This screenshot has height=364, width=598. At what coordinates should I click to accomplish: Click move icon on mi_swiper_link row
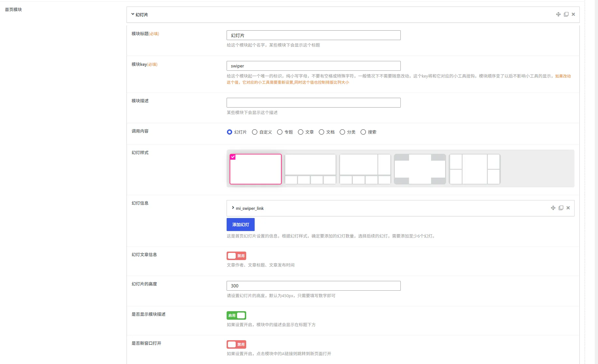pyautogui.click(x=553, y=208)
